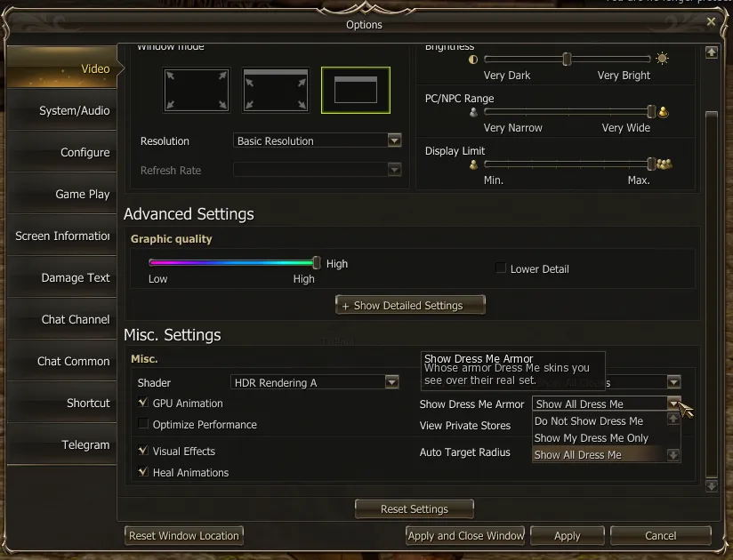Screen dimensions: 733x560
Task: Click the dropdown list scroll down arrow
Action: tap(673, 454)
